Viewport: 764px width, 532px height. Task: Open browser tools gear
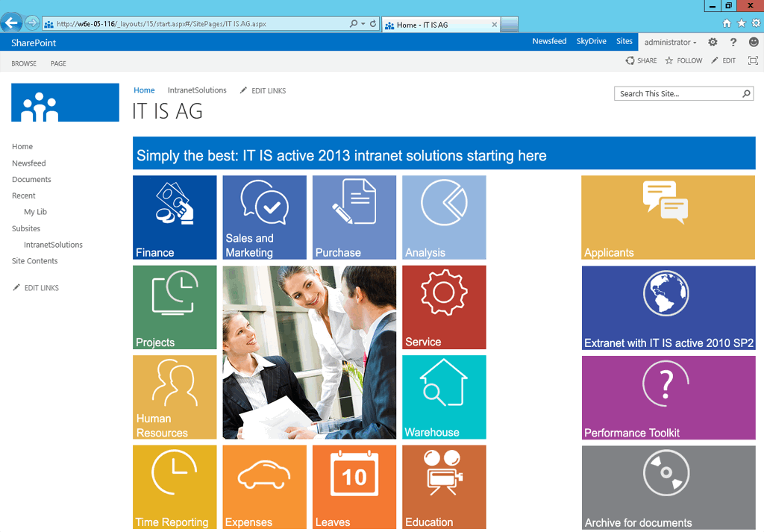756,23
